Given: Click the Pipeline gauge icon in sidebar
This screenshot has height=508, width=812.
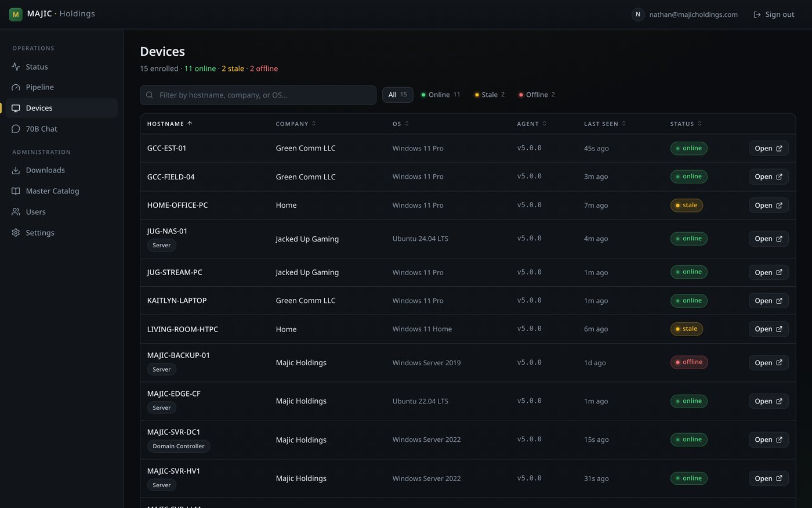Looking at the screenshot, I should 16,87.
